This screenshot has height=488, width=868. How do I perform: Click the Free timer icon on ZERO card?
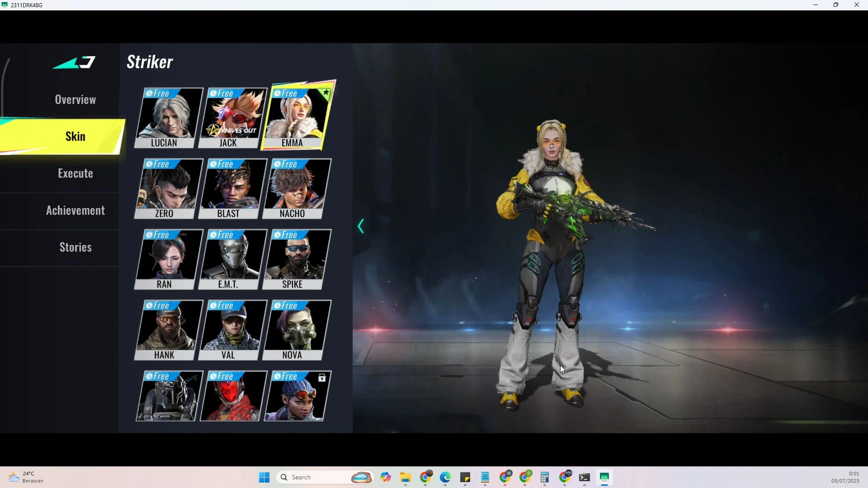pyautogui.click(x=149, y=164)
